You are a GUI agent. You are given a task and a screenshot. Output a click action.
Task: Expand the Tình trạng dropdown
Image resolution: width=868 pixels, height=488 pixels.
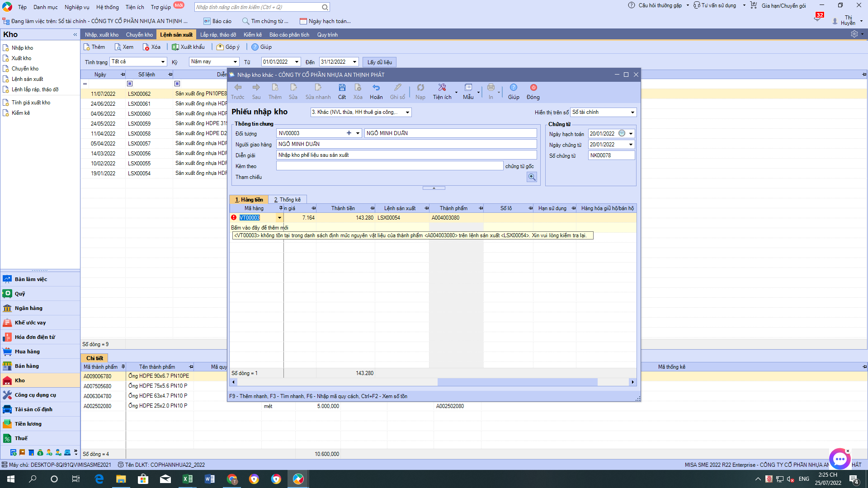tap(163, 62)
